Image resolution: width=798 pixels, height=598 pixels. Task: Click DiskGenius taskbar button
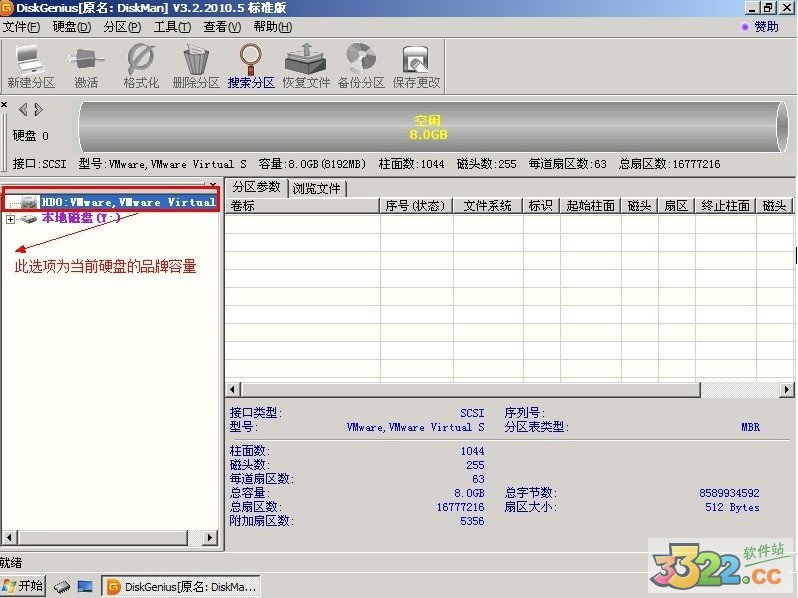point(181,586)
